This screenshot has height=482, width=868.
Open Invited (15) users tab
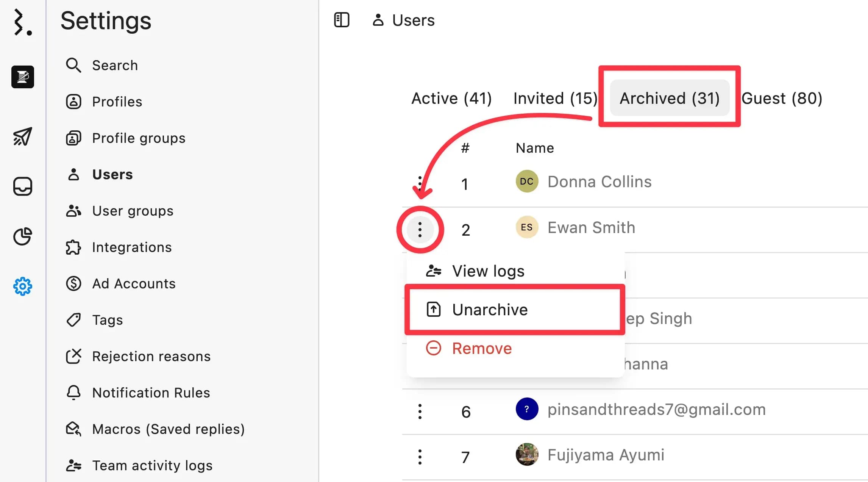(555, 99)
